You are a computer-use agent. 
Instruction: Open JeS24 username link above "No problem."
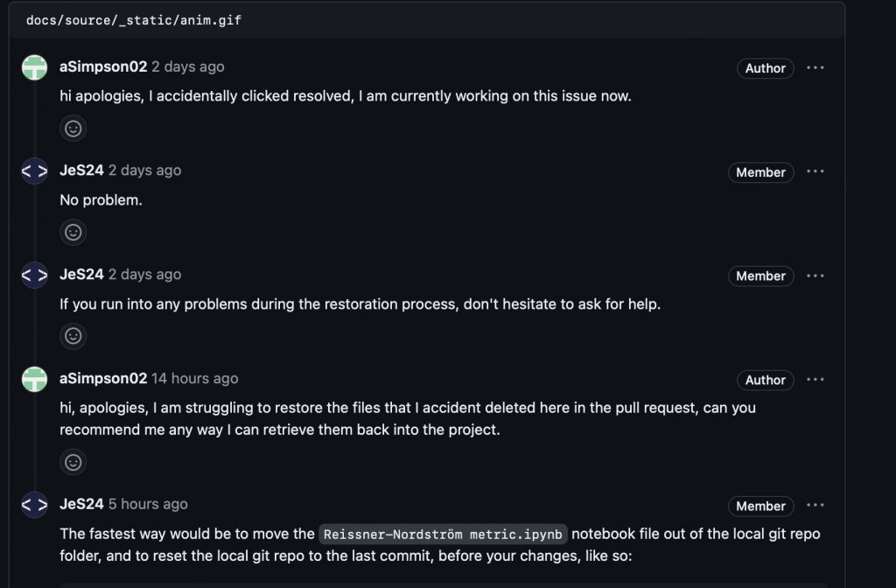click(x=81, y=171)
